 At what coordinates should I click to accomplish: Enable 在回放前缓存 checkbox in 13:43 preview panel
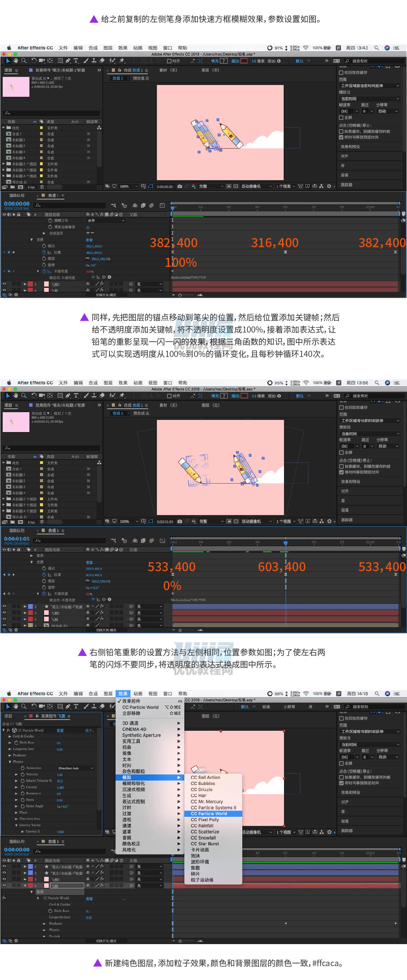(x=341, y=72)
